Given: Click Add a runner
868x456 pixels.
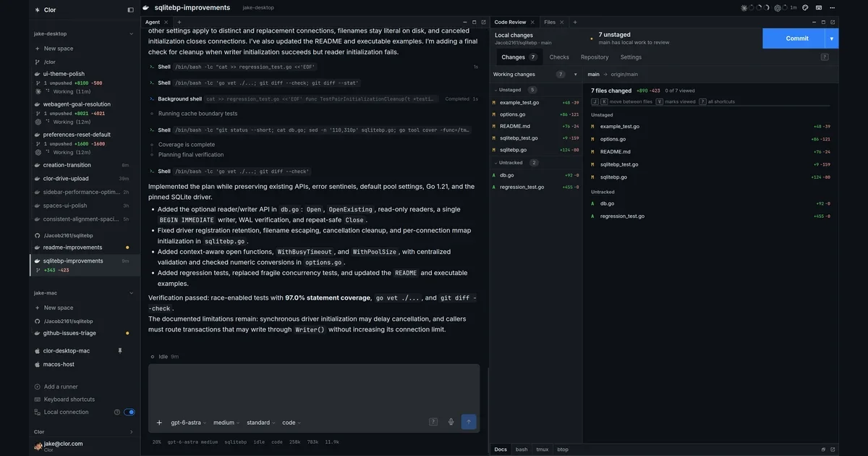Looking at the screenshot, I should pos(61,387).
